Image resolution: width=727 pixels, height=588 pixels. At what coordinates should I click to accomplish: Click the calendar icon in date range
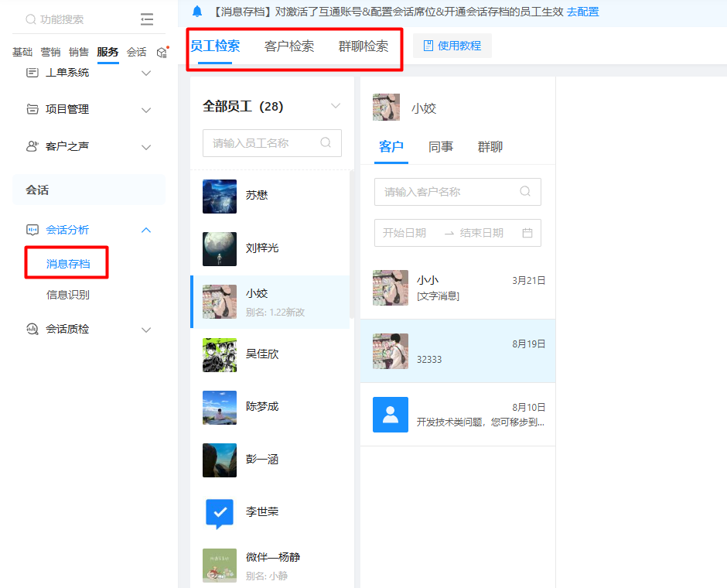click(x=527, y=233)
